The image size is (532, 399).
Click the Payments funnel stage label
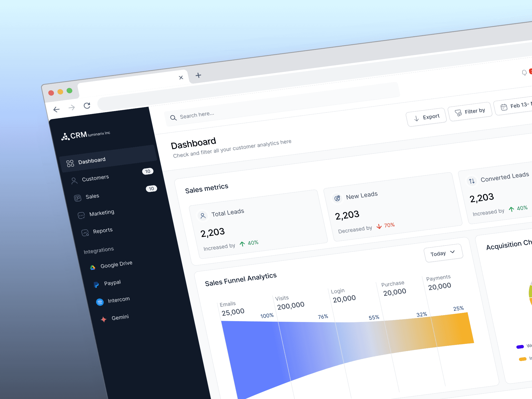[x=438, y=278]
